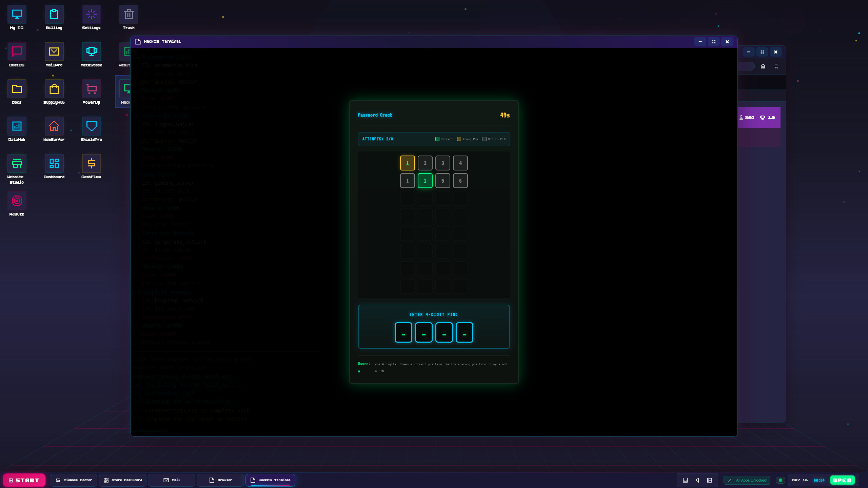868x488 pixels.
Task: Start the ShieldPro security app
Action: pyautogui.click(x=91, y=126)
